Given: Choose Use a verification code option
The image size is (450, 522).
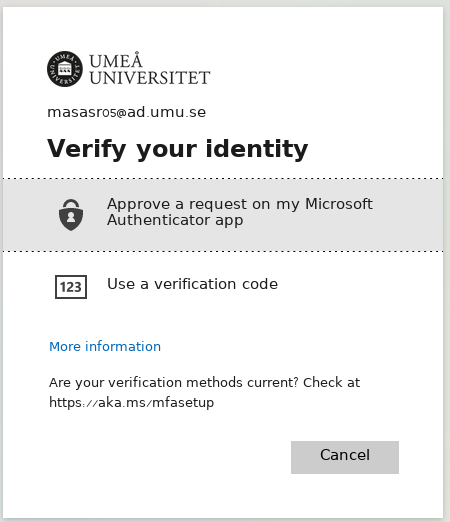Looking at the screenshot, I should tap(223, 286).
